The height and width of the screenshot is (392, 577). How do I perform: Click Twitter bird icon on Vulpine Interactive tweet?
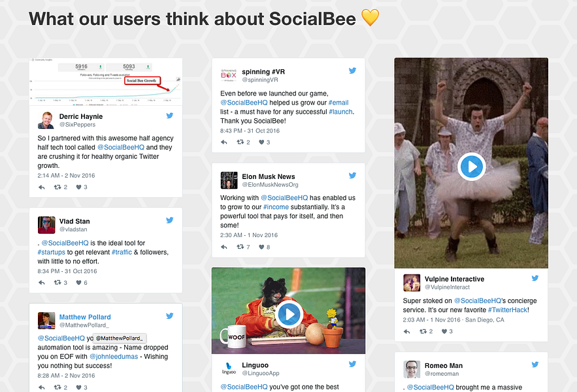pos(535,278)
